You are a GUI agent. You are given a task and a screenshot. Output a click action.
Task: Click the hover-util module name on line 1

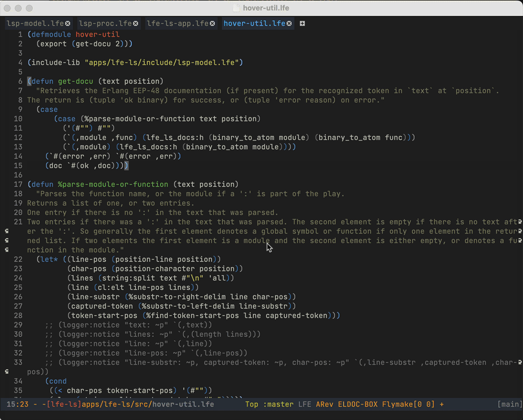click(98, 34)
